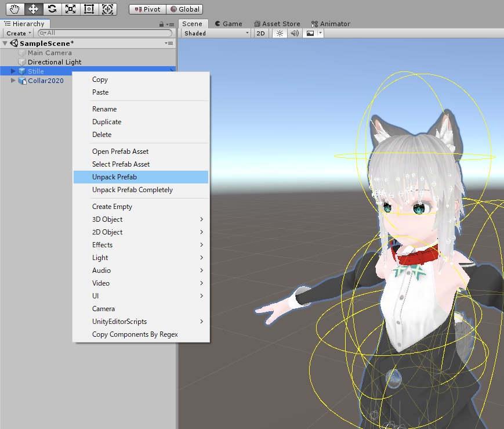Select the Move tool
This screenshot has height=429, width=504.
tap(34, 9)
